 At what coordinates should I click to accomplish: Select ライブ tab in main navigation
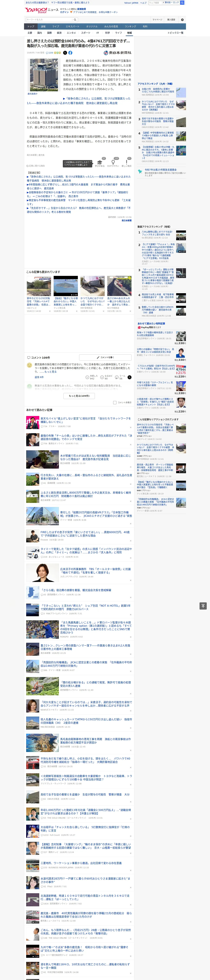[56, 27]
